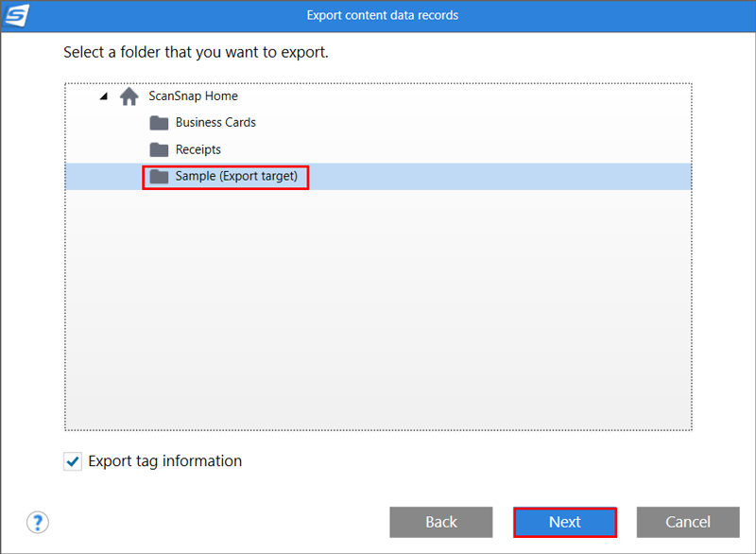Screen dimensions: 756x554
Task: Go back with the Back button
Action: pos(441,522)
